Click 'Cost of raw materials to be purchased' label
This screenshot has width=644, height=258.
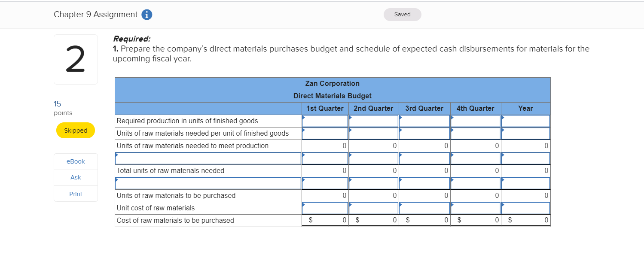tap(175, 221)
